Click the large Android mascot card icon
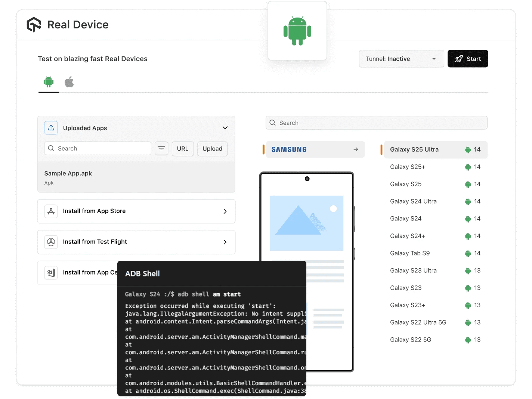This screenshot has width=532, height=399. (297, 31)
